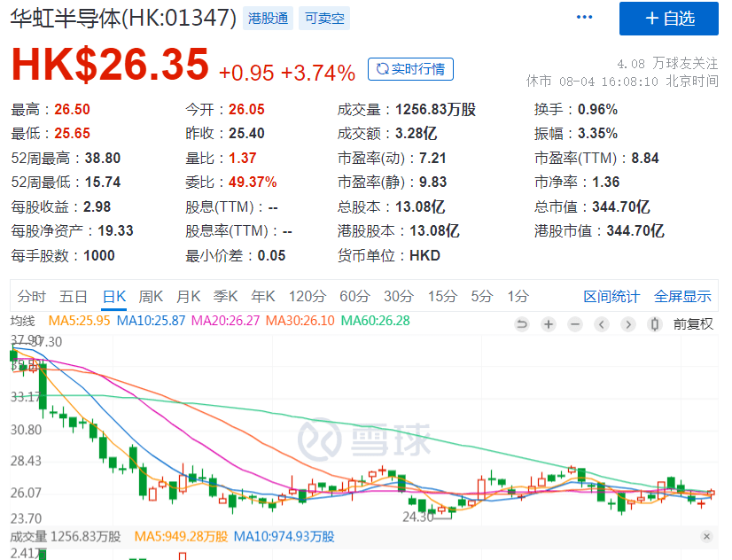Screen dimensions: 732x560
Task: Select the 日K daily chart tab
Action: [114, 296]
